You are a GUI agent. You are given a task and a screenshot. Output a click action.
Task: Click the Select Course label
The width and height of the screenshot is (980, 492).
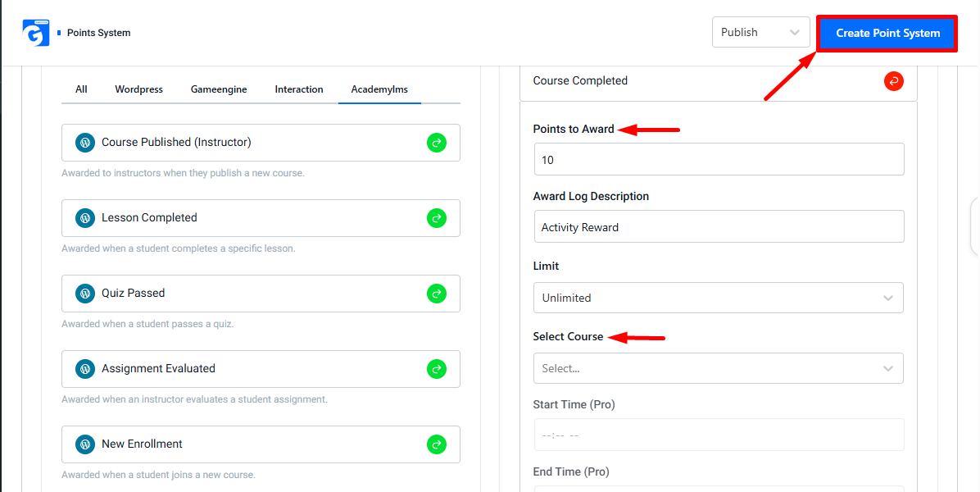(x=568, y=337)
